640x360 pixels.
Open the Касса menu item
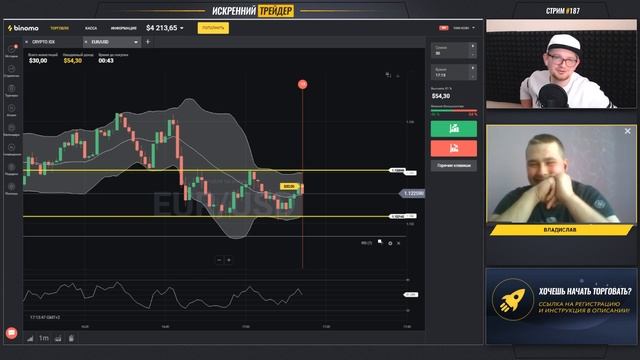point(91,28)
